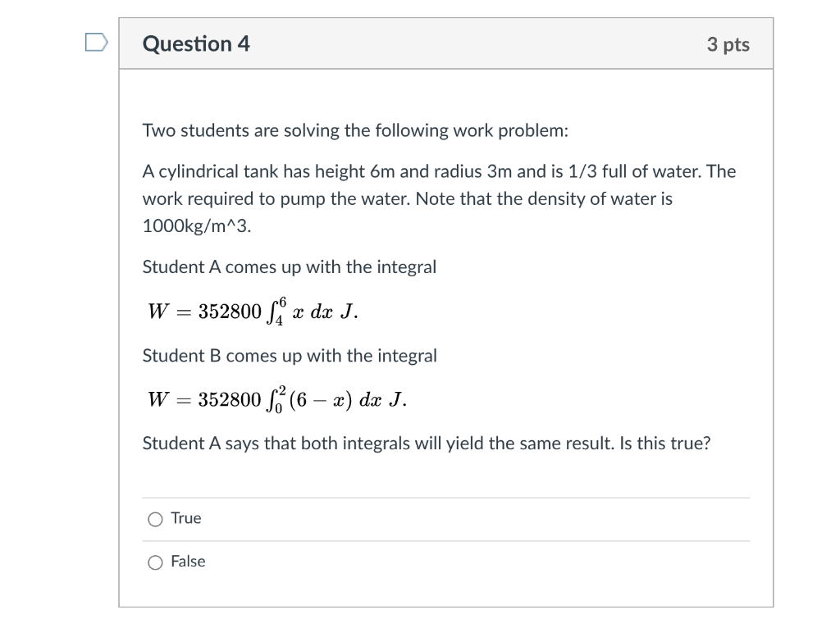Click the W symbol in Student B's equation
Image resolution: width=840 pixels, height=619 pixels.
tap(158, 399)
